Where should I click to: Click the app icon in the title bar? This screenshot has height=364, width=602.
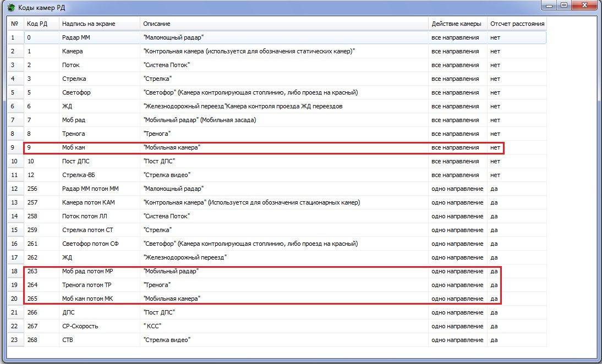12,8
